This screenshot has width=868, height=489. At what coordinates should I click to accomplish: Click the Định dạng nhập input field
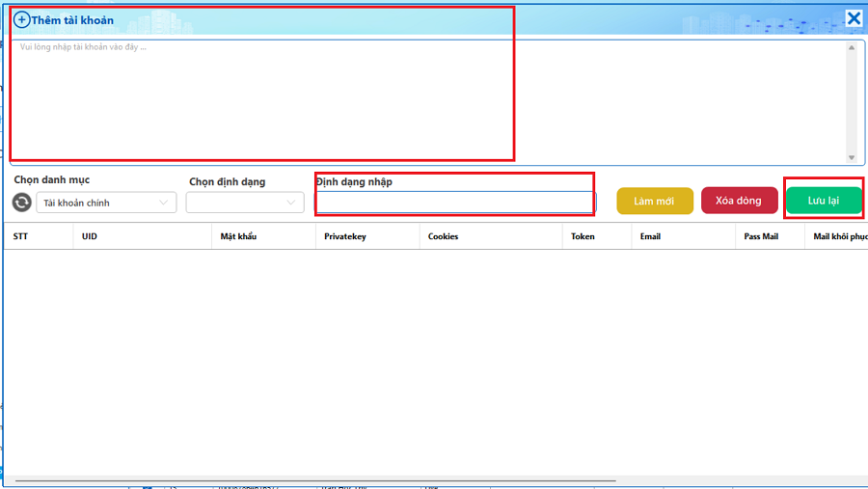(455, 203)
